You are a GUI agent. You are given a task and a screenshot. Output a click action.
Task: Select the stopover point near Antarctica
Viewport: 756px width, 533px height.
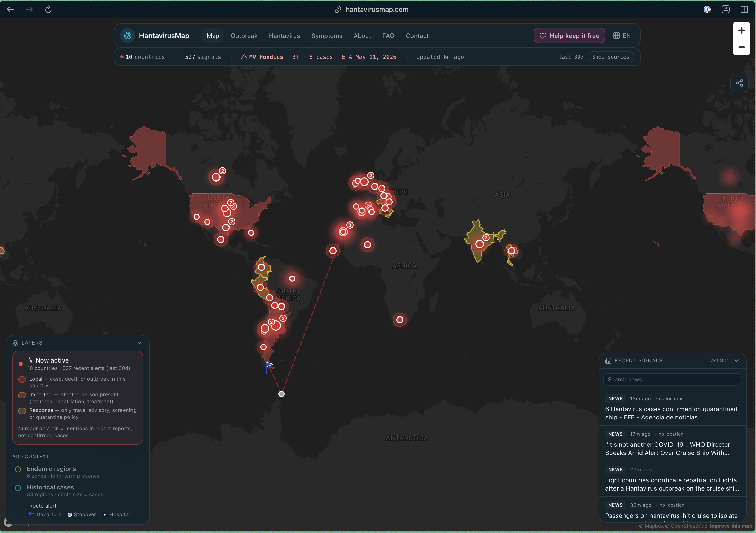[281, 394]
